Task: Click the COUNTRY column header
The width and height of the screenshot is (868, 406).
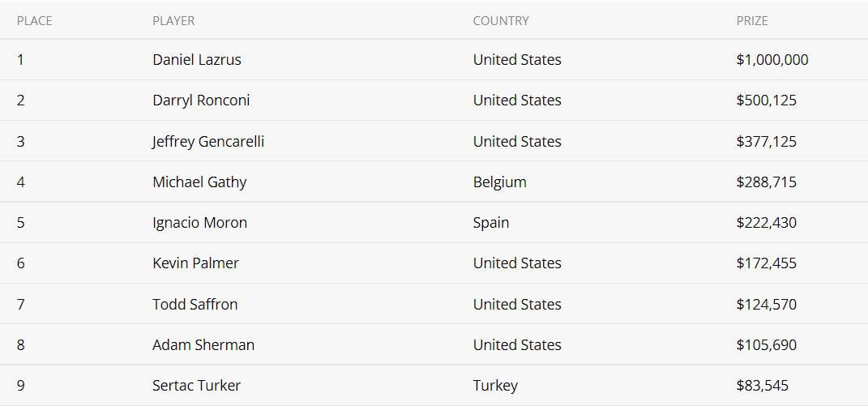Action: pos(501,21)
